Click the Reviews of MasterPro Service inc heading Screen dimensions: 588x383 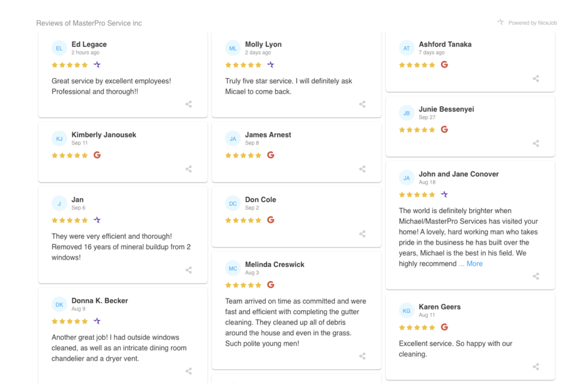pos(89,24)
